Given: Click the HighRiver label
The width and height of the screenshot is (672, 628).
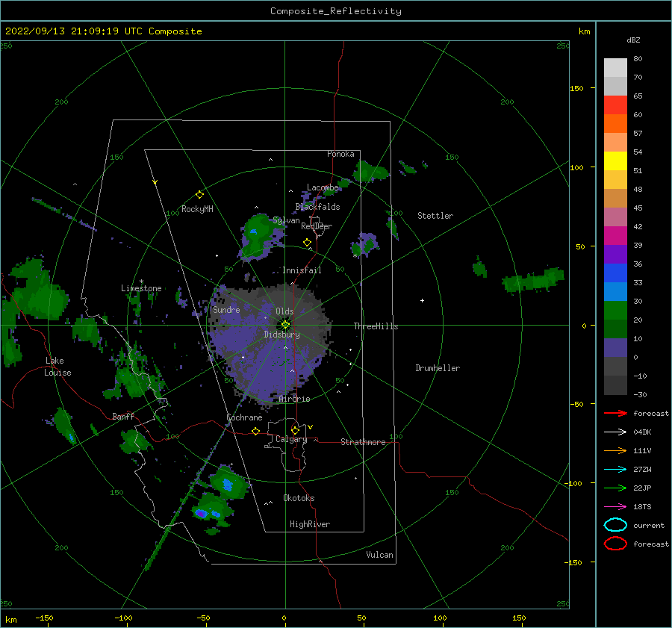Looking at the screenshot, I should pyautogui.click(x=310, y=524).
